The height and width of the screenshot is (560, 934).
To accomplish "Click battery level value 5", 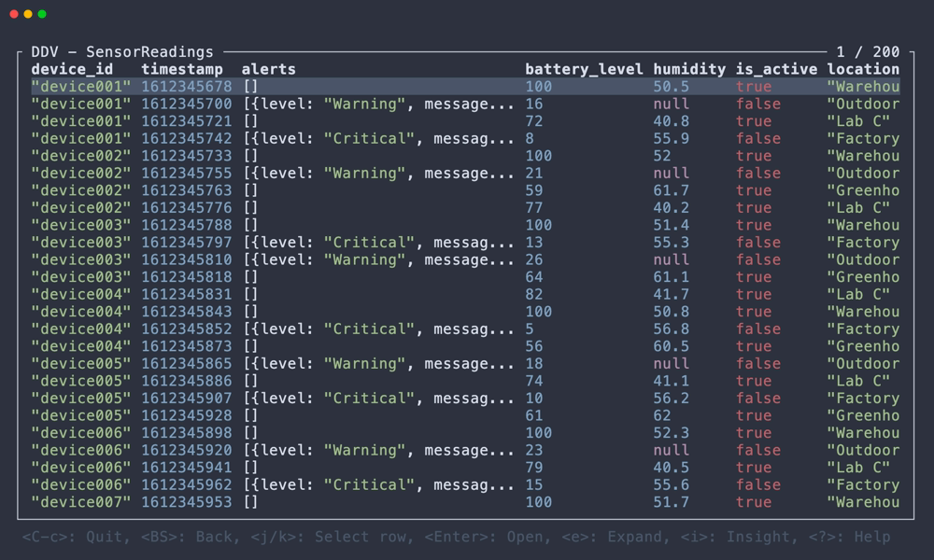I will tap(530, 329).
